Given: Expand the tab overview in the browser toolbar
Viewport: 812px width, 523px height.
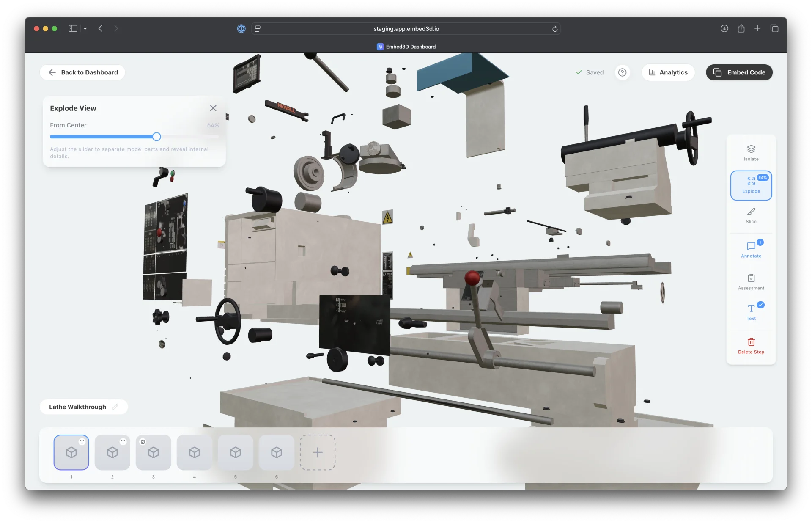Looking at the screenshot, I should point(774,28).
